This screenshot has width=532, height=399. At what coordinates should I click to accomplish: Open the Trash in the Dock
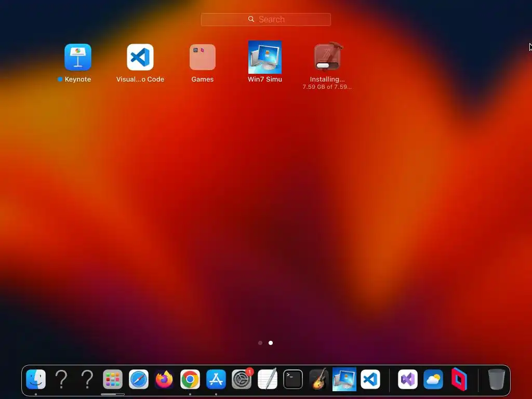(496, 379)
